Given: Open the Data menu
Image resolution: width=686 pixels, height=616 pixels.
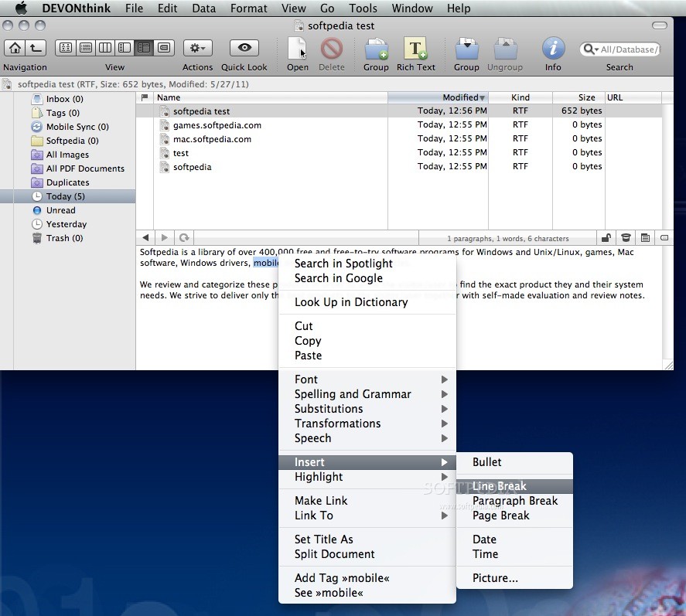Looking at the screenshot, I should tap(203, 9).
